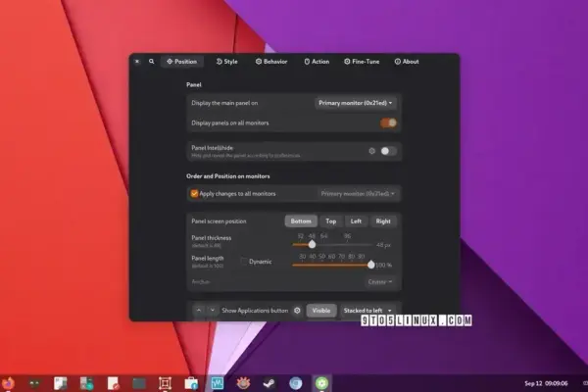
Task: Set panel screen position to Left
Action: tap(356, 221)
